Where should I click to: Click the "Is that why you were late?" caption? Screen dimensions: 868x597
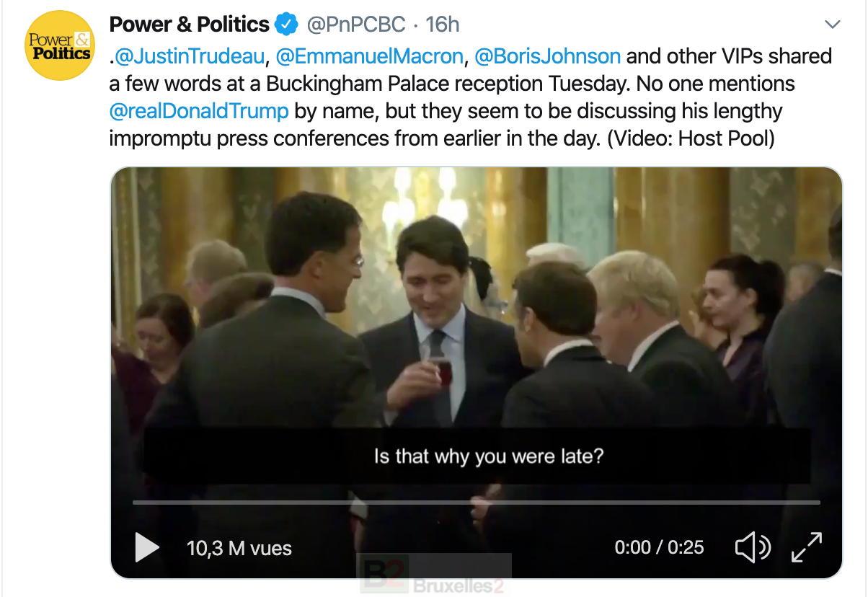[488, 456]
